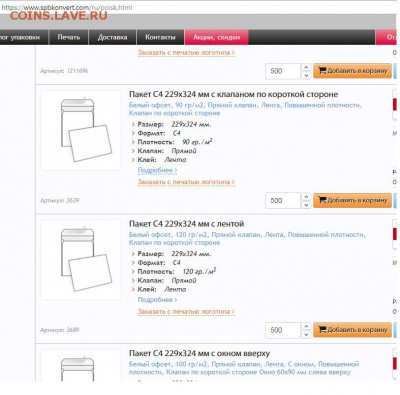Add article 3689 envelope to cart

click(x=352, y=330)
